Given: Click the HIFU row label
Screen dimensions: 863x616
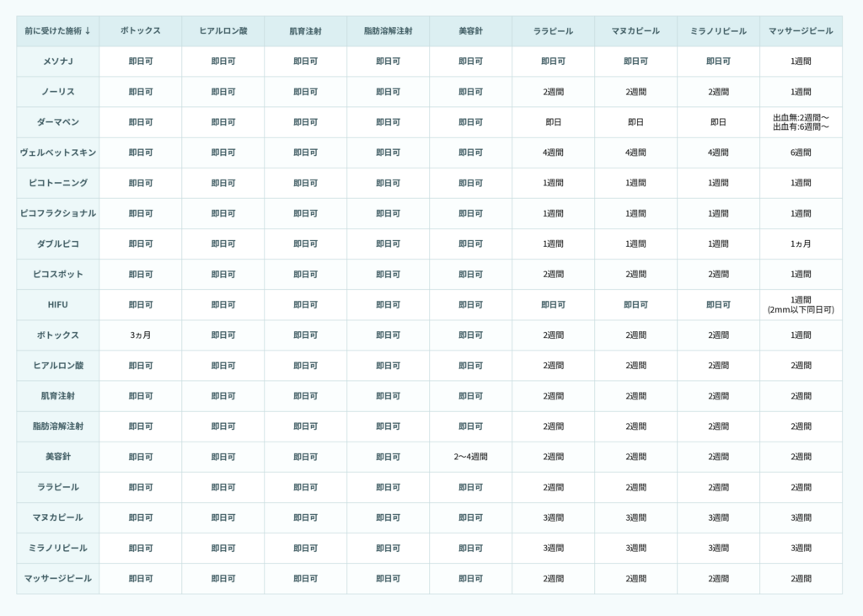Looking at the screenshot, I should coord(58,304).
